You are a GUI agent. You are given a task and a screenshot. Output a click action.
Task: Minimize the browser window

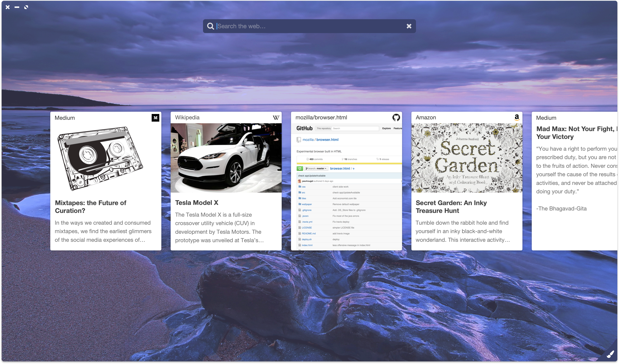coord(17,7)
